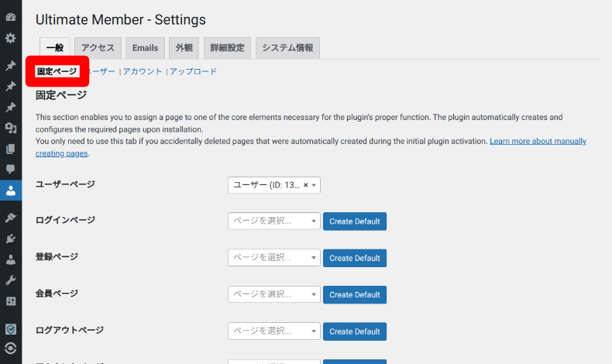This screenshot has height=364, width=612.
Task: Open the Dashboard gauge icon in sidebar
Action: [11, 16]
